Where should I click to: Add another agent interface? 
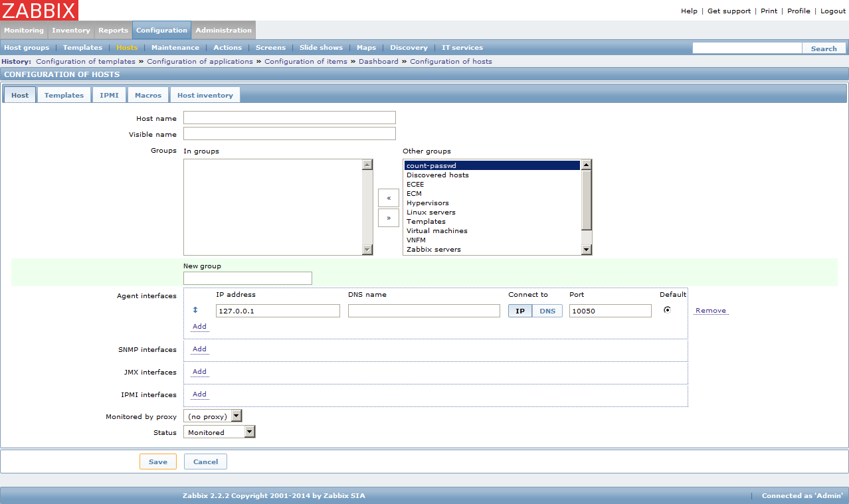(199, 327)
